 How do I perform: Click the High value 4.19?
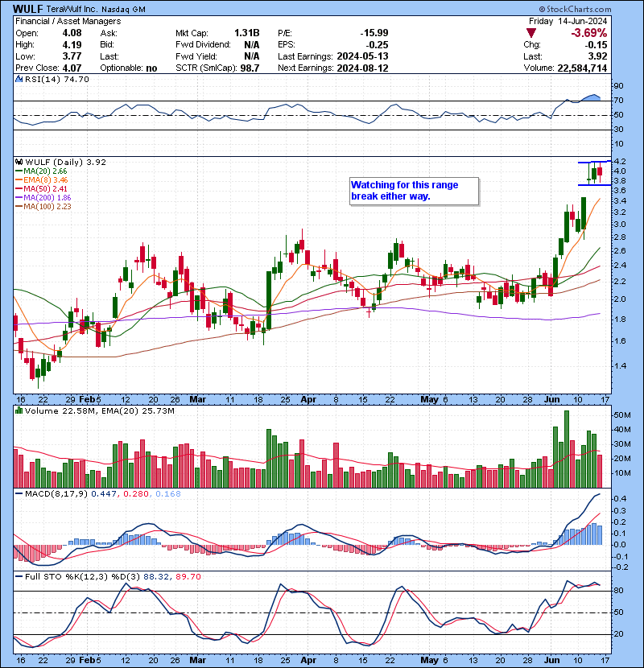point(72,44)
